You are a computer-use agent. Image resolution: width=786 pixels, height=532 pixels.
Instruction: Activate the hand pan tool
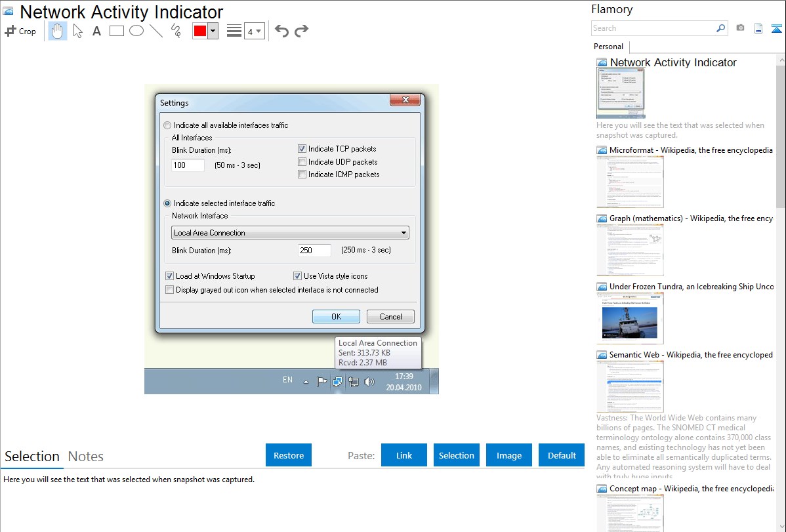pos(57,31)
